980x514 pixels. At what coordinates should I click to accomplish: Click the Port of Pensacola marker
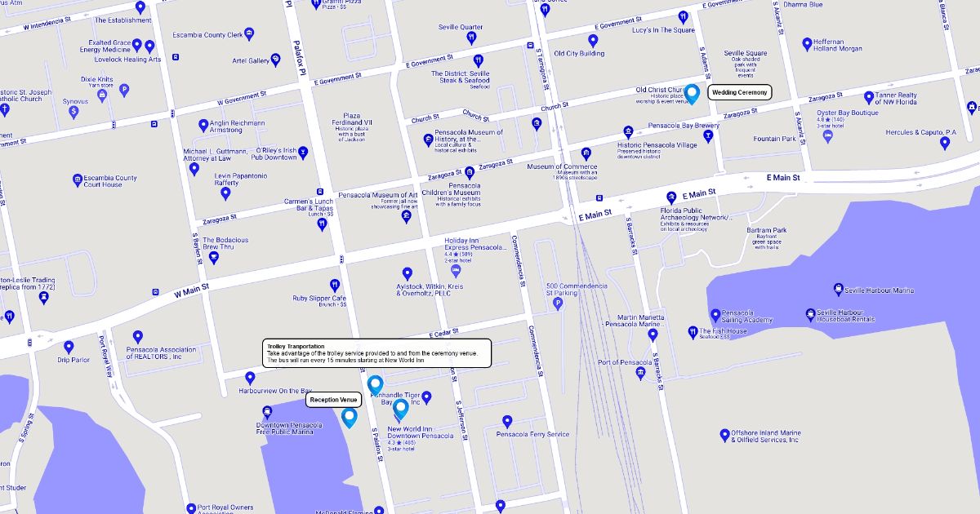coord(640,373)
